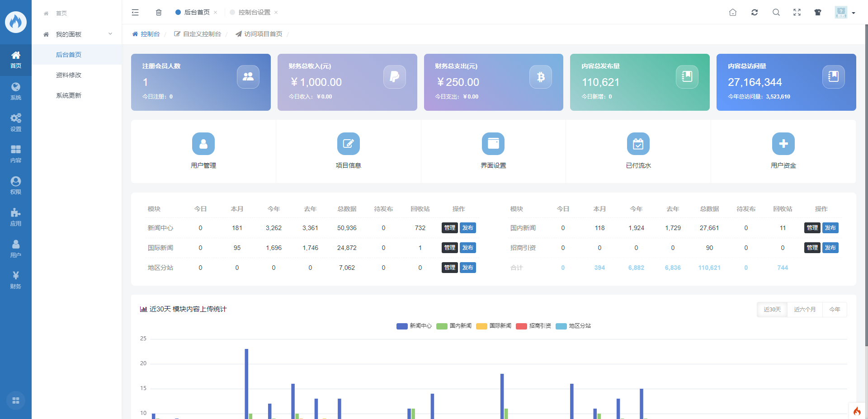Refresh the page with the refresh icon
This screenshot has width=868, height=419.
[x=755, y=12]
